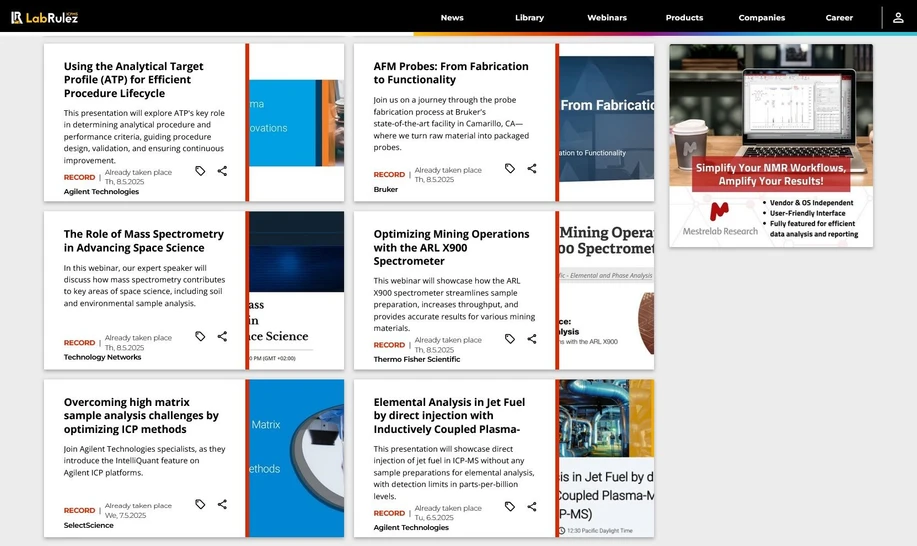This screenshot has width=917, height=546.
Task: Open 'Optimizing Mining Operations with ARL X900' title
Action: click(451, 247)
